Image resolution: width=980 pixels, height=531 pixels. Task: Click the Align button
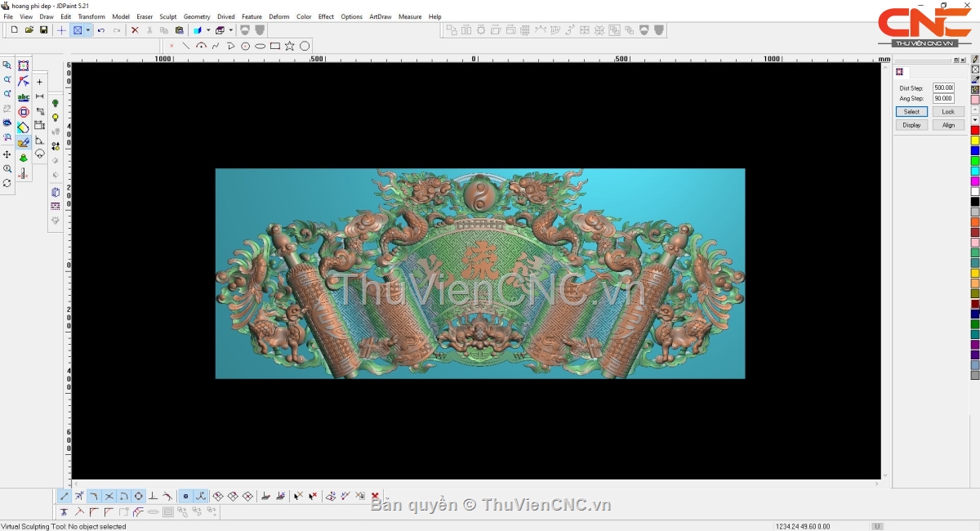click(x=948, y=125)
